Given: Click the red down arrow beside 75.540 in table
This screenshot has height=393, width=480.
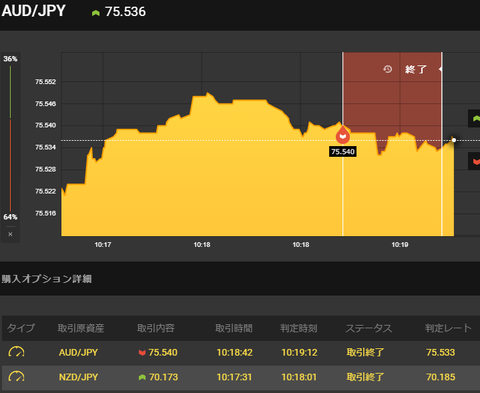Looking at the screenshot, I should [x=142, y=353].
